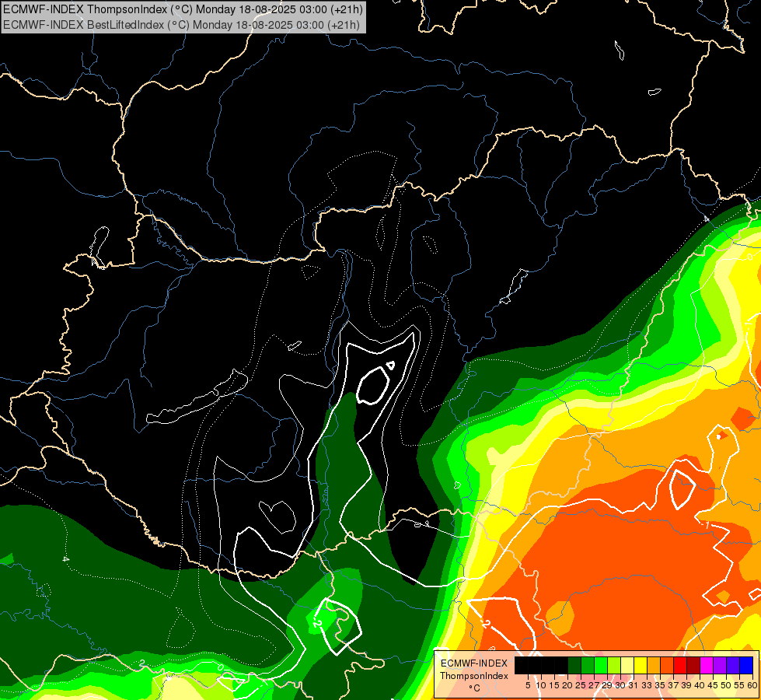The width and height of the screenshot is (761, 700).
Task: Click the BestLiftedIndex title line
Action: (182, 25)
